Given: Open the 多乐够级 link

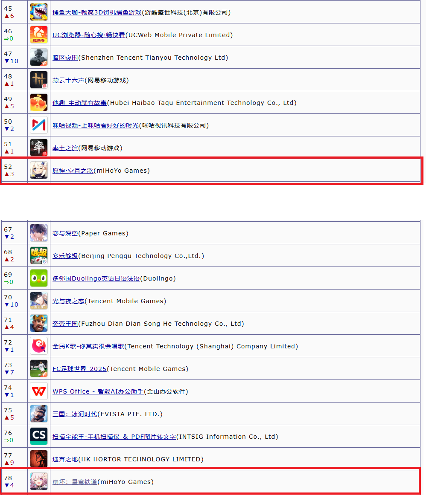Looking at the screenshot, I should 65,256.
